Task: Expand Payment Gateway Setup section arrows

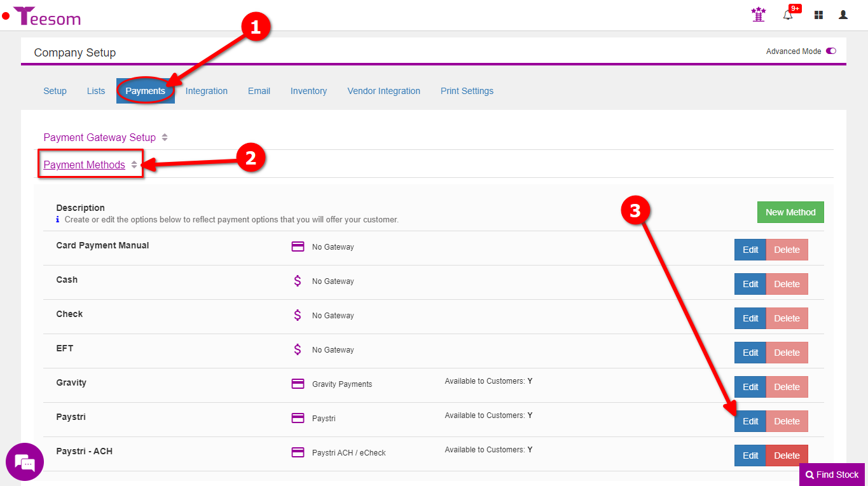Action: (165, 137)
